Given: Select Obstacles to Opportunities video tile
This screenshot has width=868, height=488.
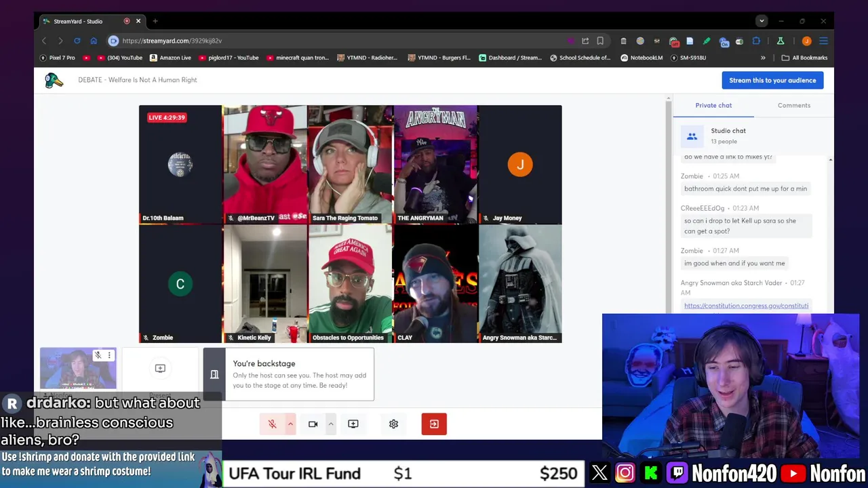Looking at the screenshot, I should 350,284.
